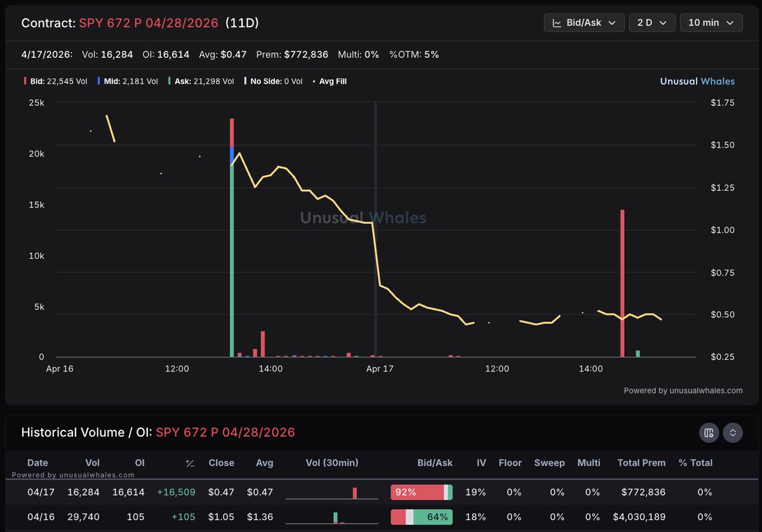The image size is (762, 532).
Task: Click the +105 OI change value
Action: pos(184,517)
